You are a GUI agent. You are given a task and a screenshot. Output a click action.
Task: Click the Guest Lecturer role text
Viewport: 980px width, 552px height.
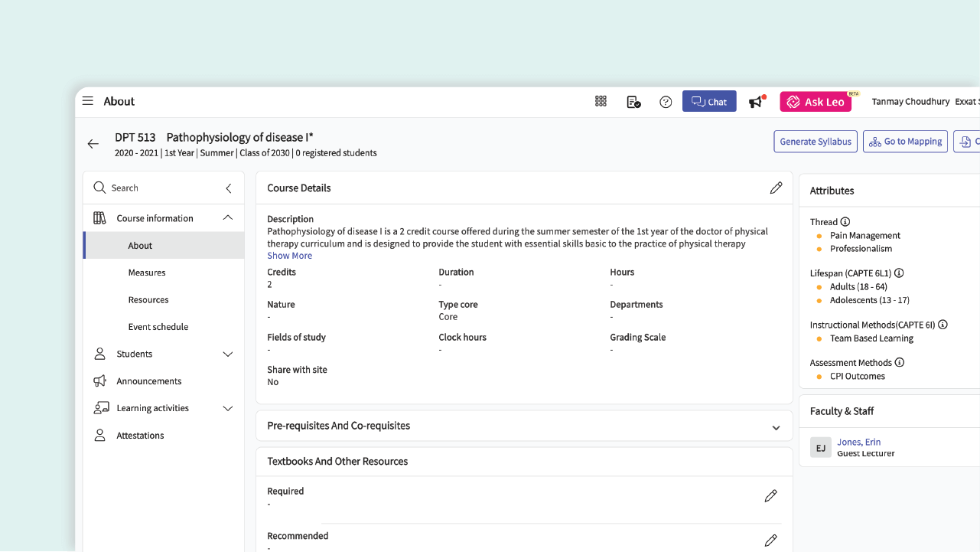click(866, 453)
